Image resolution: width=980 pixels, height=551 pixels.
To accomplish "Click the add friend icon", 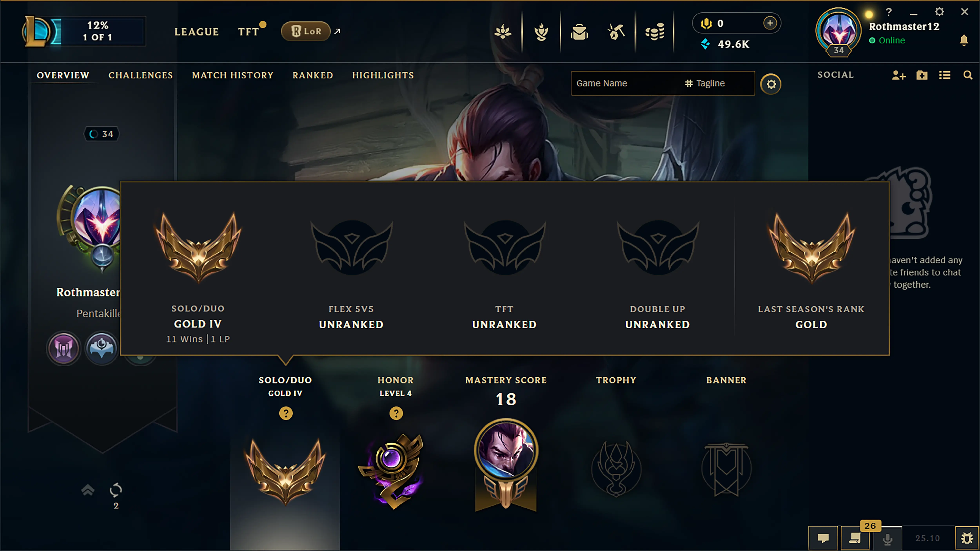I will 899,75.
